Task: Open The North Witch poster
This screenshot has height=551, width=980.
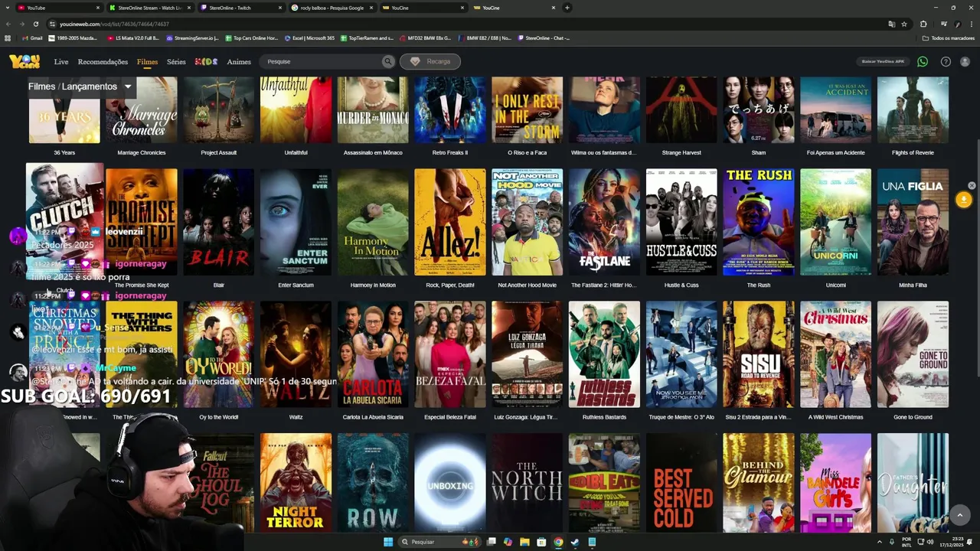Action: tap(527, 483)
